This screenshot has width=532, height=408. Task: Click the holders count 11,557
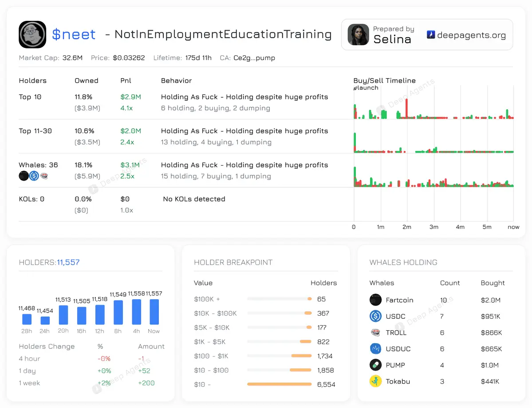pyautogui.click(x=68, y=262)
